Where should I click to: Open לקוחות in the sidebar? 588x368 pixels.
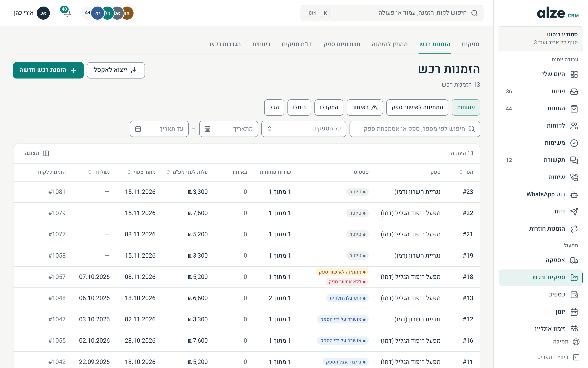click(x=541, y=126)
